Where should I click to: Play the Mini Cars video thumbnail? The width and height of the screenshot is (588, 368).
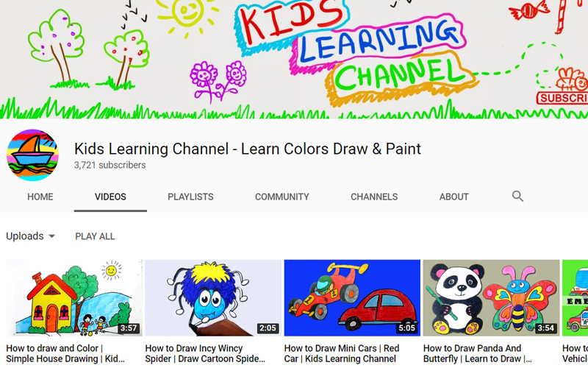pos(352,298)
